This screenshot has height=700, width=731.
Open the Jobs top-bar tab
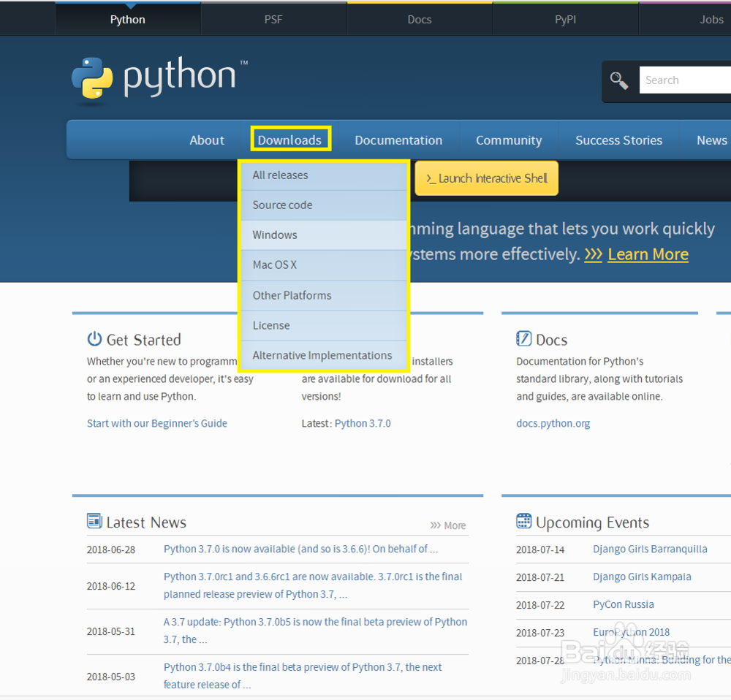[x=686, y=19]
